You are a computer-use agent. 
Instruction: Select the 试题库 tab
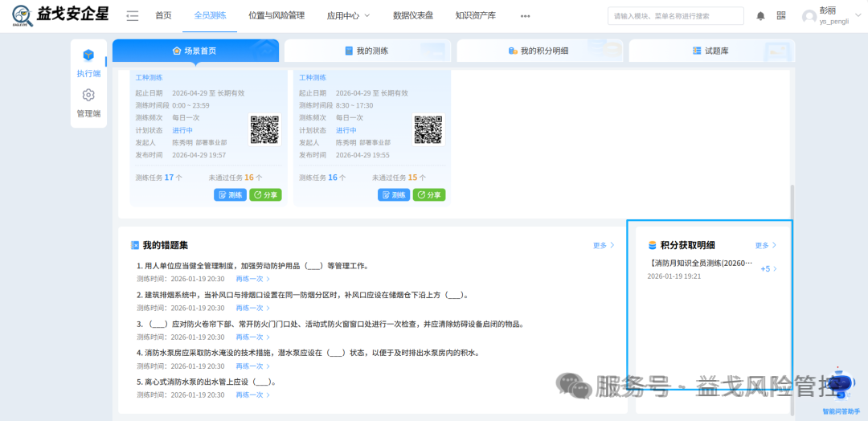(712, 51)
